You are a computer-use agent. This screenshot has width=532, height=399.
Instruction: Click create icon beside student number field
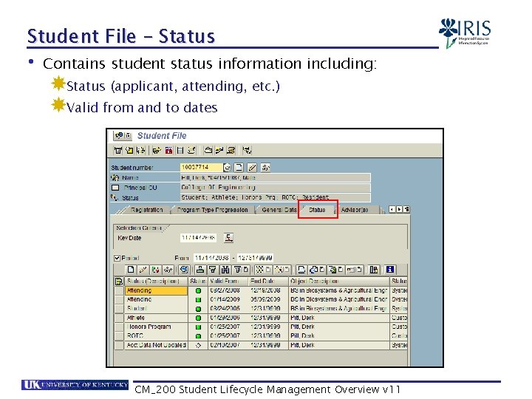[x=239, y=167]
